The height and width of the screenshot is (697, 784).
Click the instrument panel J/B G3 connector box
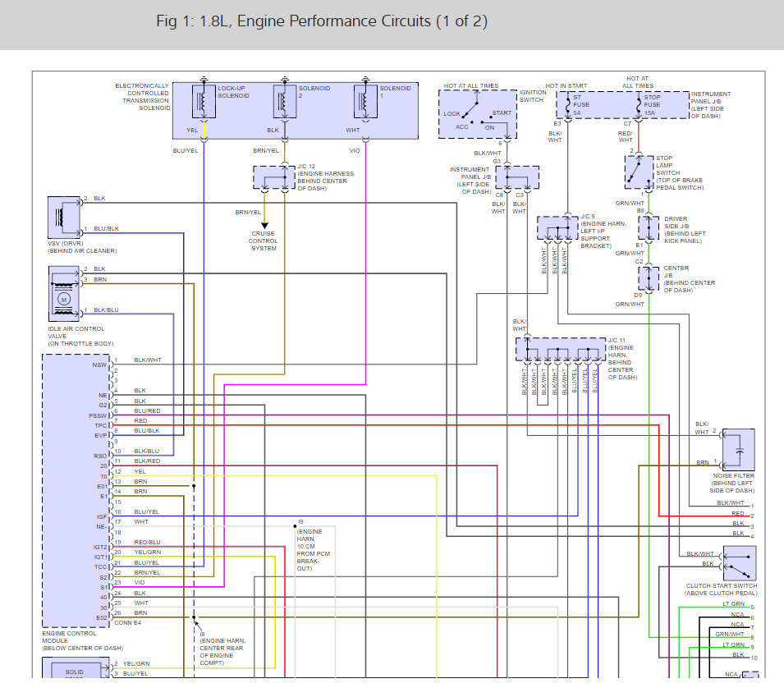pos(517,177)
